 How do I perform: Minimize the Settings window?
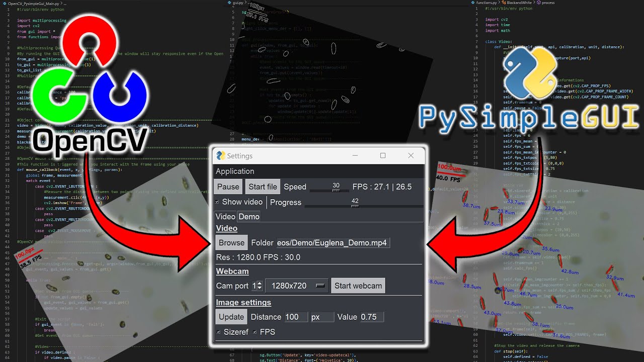(x=355, y=155)
